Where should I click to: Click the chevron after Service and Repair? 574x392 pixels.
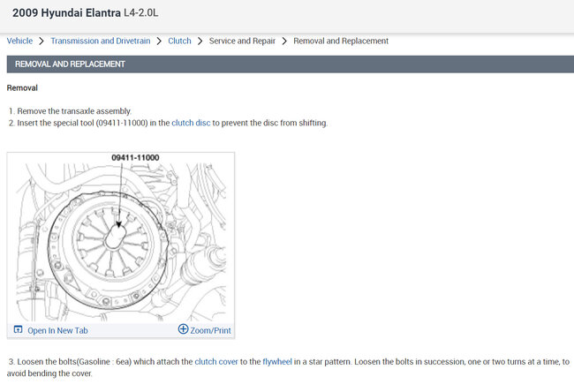[284, 41]
